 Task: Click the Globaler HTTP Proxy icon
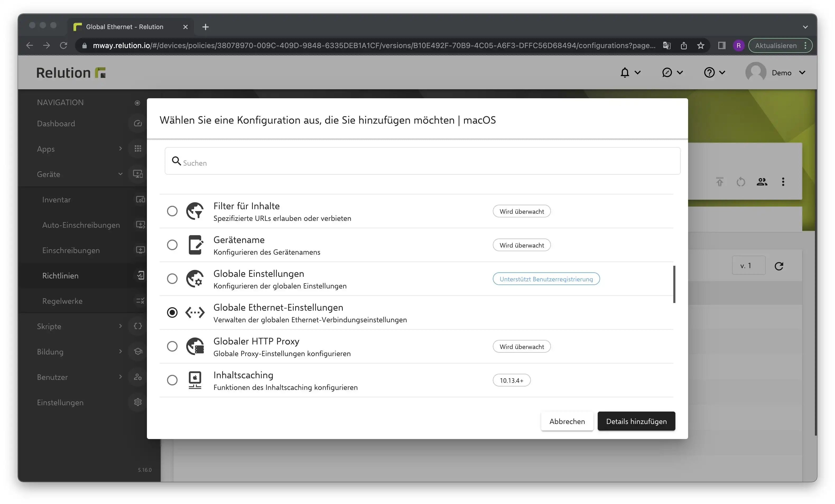pos(195,346)
